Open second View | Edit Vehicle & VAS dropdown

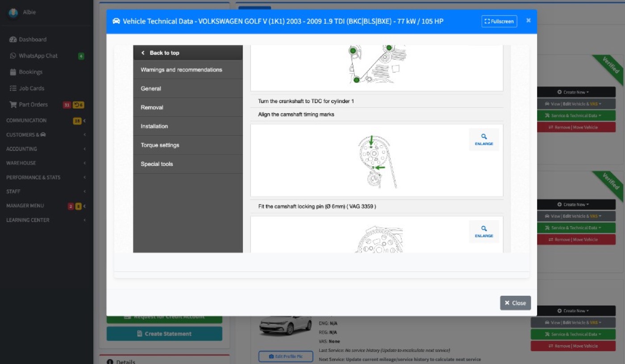(x=573, y=216)
